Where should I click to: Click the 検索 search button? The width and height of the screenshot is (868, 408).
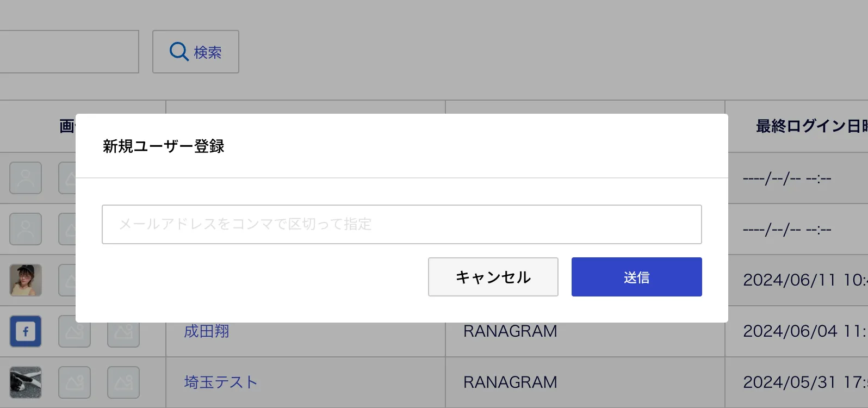tap(196, 52)
